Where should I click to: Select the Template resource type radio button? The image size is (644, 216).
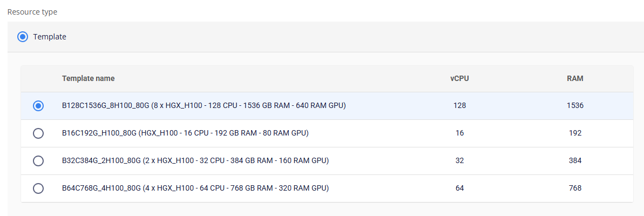[x=23, y=37]
